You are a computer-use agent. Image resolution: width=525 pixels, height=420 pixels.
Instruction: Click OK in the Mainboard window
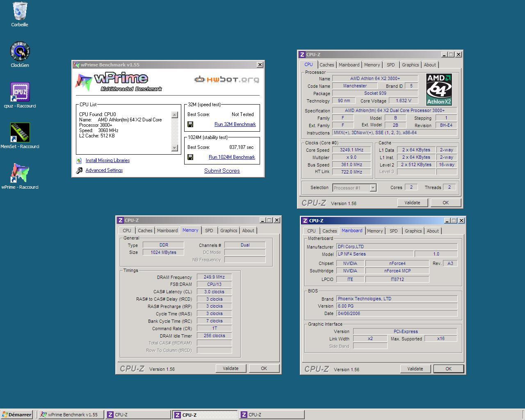[x=448, y=369]
